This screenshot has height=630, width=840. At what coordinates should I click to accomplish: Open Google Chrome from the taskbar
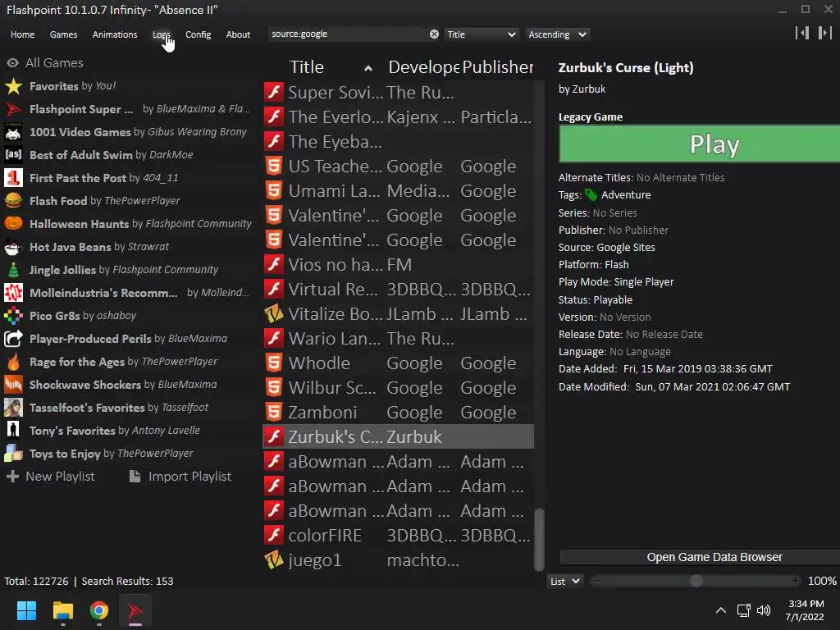pyautogui.click(x=98, y=610)
